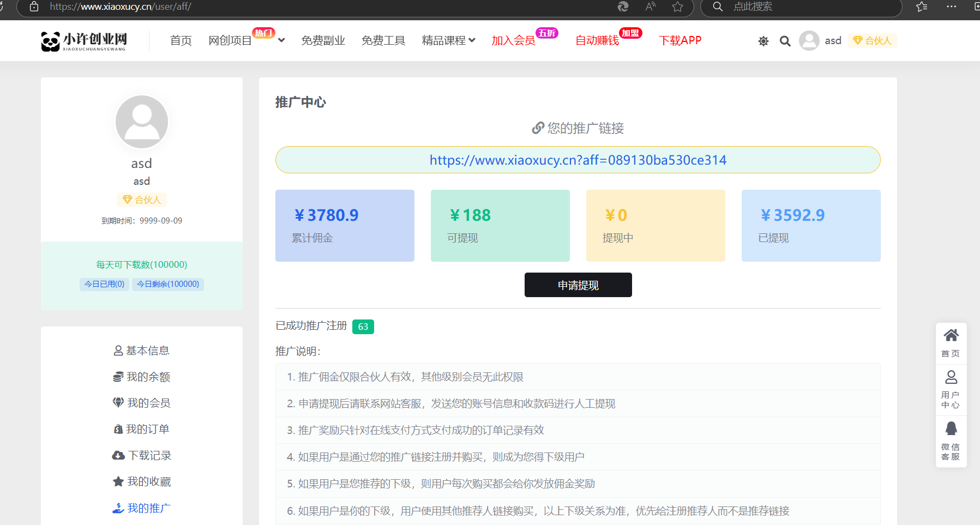Image resolution: width=980 pixels, height=525 pixels.
Task: Click the link icon beside 您的推广链接
Action: point(537,128)
